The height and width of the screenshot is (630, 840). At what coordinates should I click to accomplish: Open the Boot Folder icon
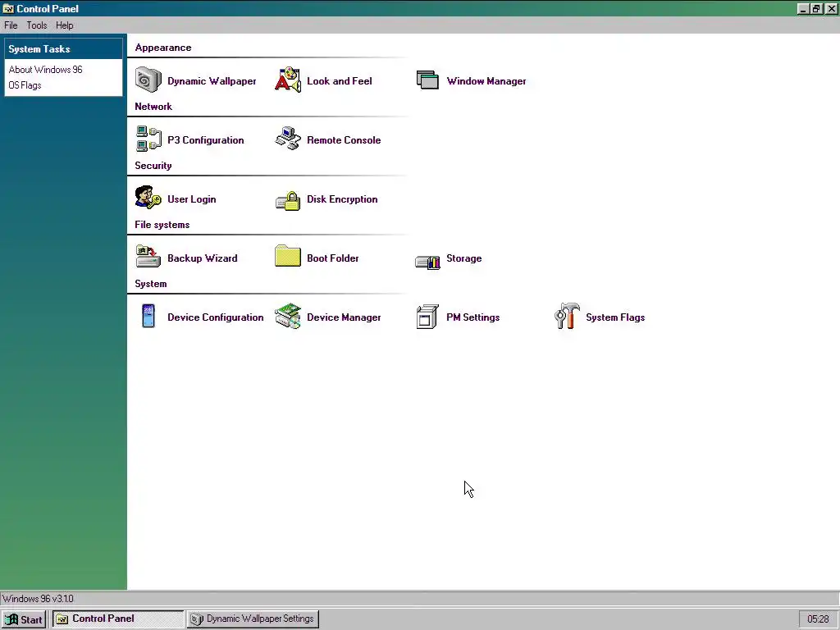(x=288, y=256)
